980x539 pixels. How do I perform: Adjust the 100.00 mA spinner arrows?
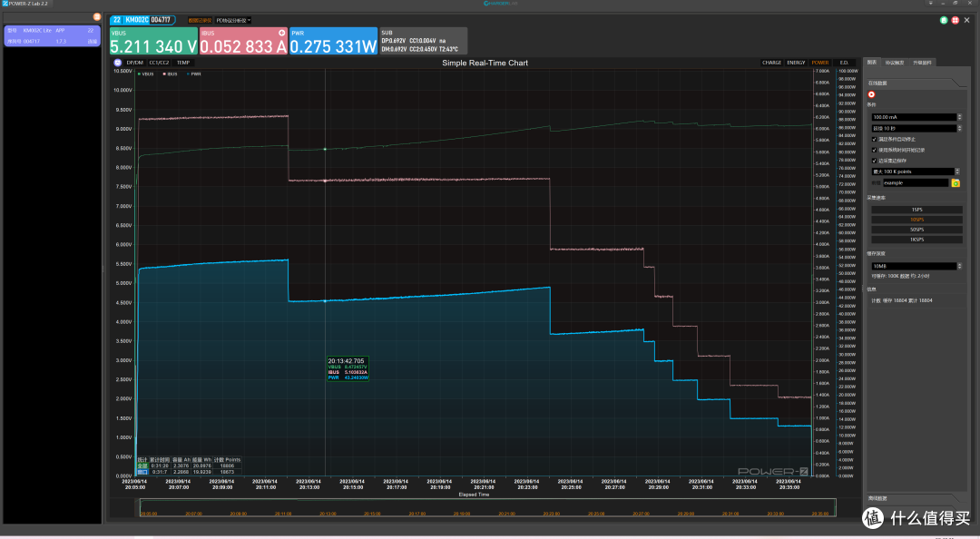(959, 117)
